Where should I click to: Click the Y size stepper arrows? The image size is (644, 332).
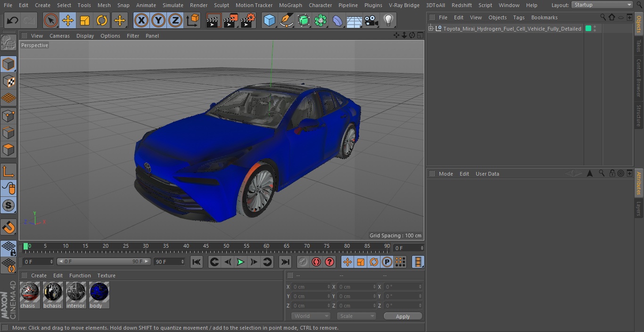(375, 296)
